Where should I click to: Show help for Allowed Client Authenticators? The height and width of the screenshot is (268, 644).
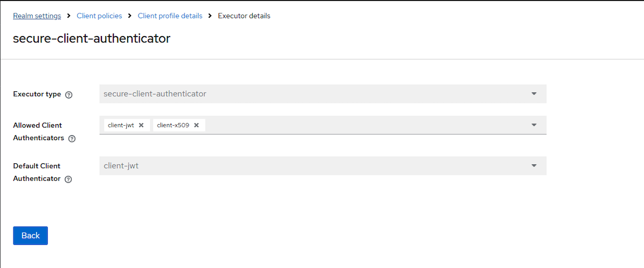point(72,139)
